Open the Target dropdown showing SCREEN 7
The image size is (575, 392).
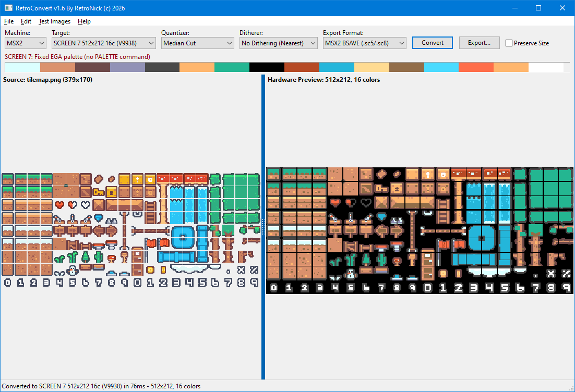(104, 43)
